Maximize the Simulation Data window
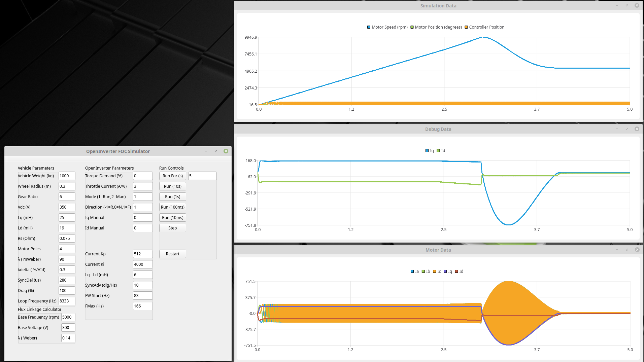644x362 pixels. click(x=627, y=5)
